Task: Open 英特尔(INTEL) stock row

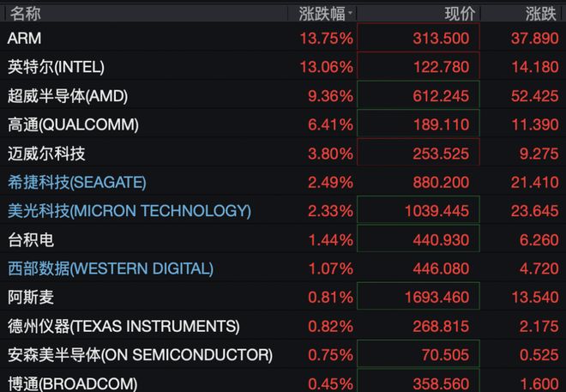Action: (x=283, y=67)
